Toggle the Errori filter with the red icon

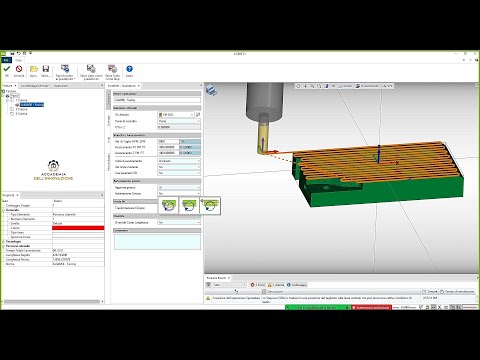[x=258, y=285]
